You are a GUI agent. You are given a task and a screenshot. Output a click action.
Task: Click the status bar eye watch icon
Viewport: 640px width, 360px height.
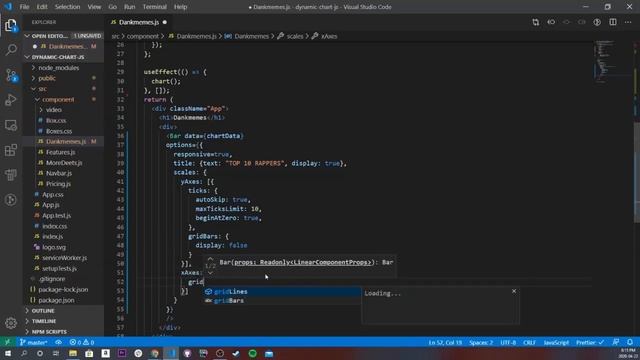tap(58, 342)
